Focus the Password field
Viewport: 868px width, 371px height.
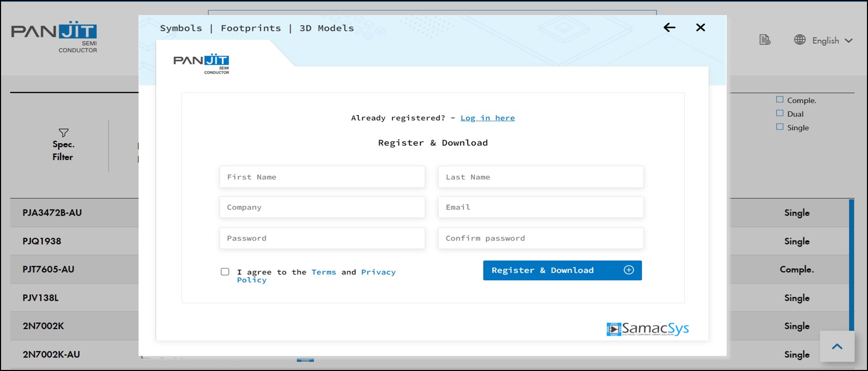tap(322, 238)
